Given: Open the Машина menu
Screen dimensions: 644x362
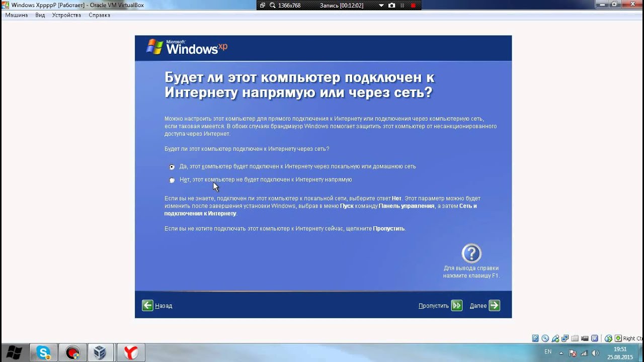Looking at the screenshot, I should 16,15.
